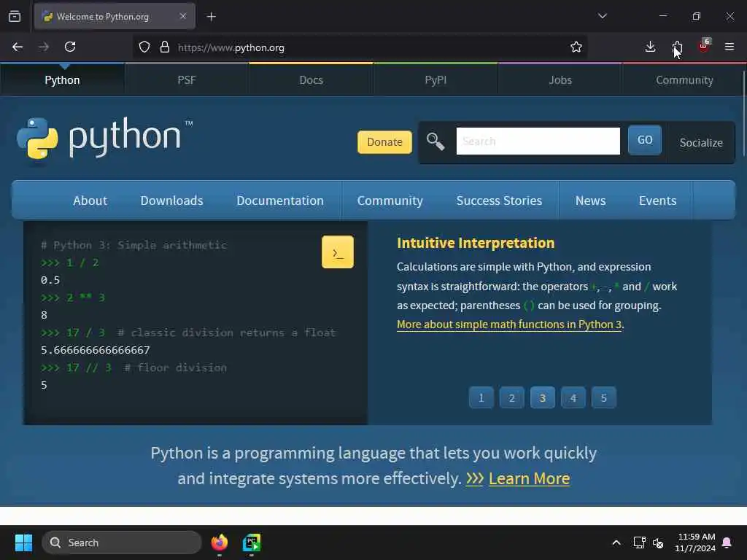Click the GO search button
Screen dimensions: 747x560
point(645,140)
